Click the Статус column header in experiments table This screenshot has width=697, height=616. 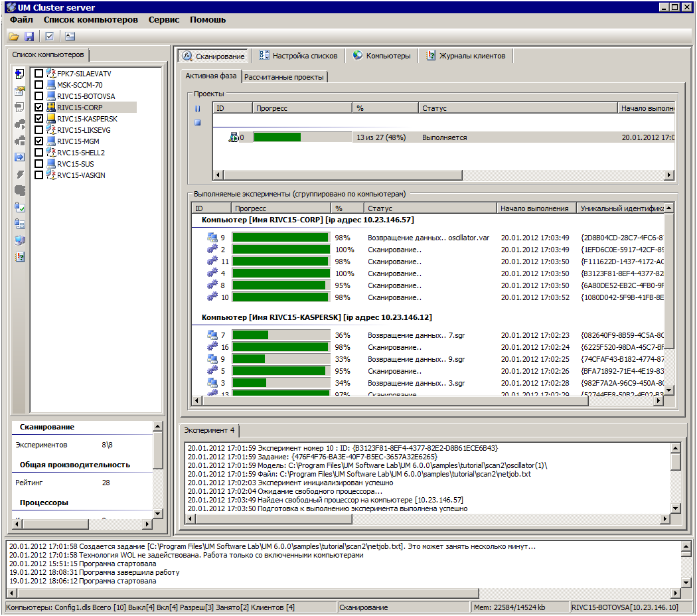click(x=430, y=208)
